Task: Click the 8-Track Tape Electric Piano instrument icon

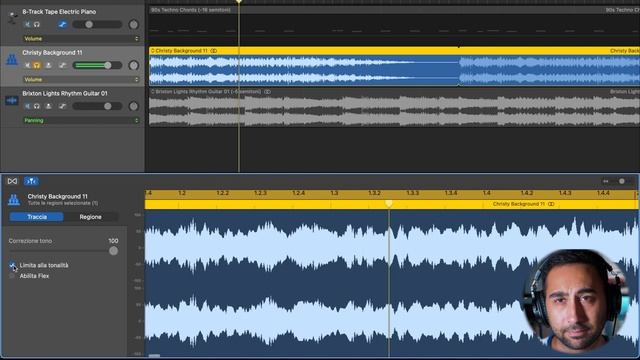Action: pos(13,18)
